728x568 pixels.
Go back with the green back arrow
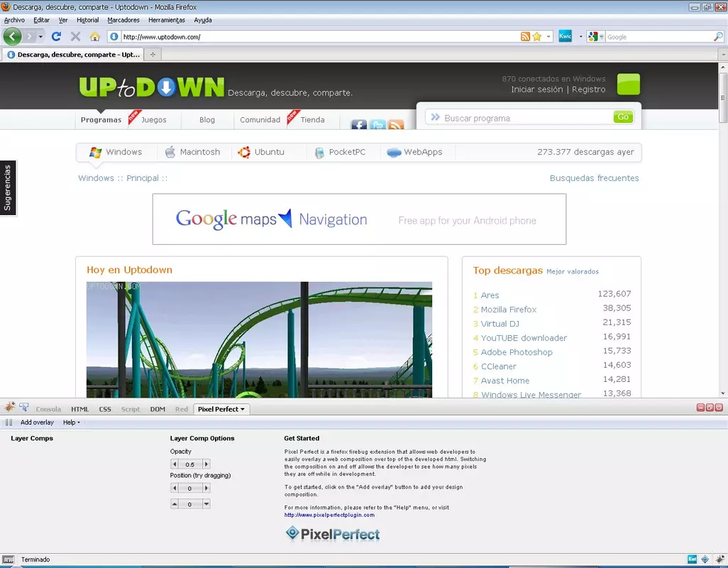[x=13, y=36]
